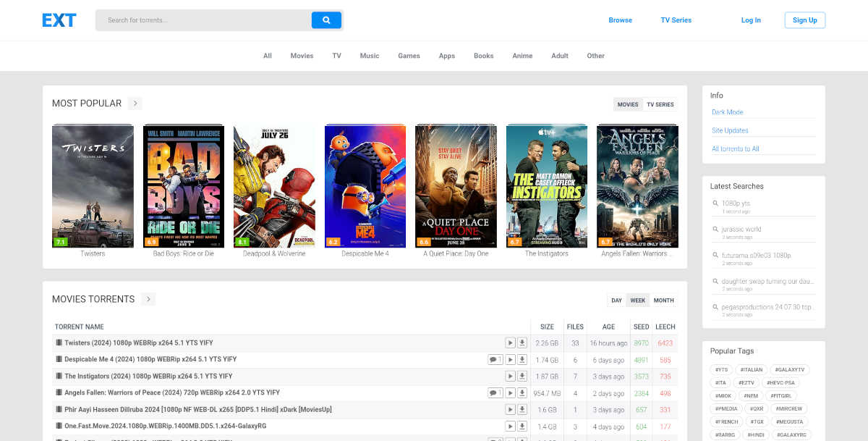The width and height of the screenshot is (868, 441).
Task: Expand Movies Torrents with chevron arrow
Action: (x=148, y=299)
